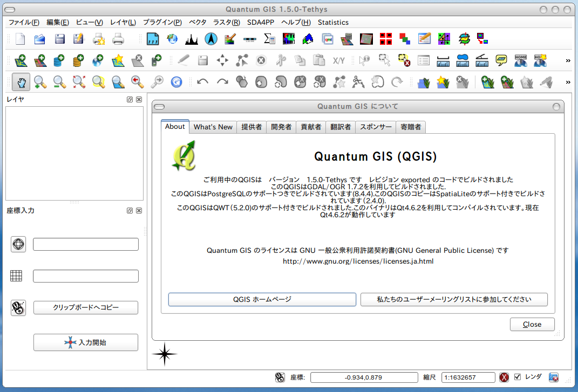Click the Paste Features clipboard icon
578x392 pixels.
[319, 60]
